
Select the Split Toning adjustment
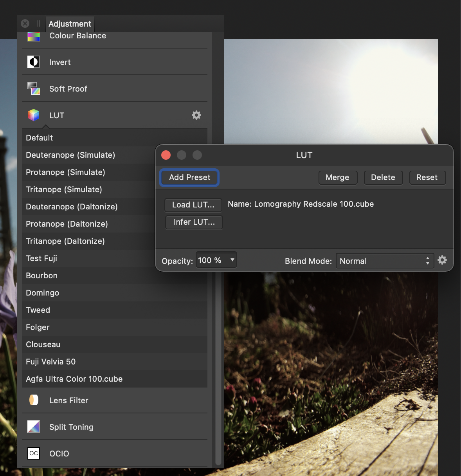[115, 427]
